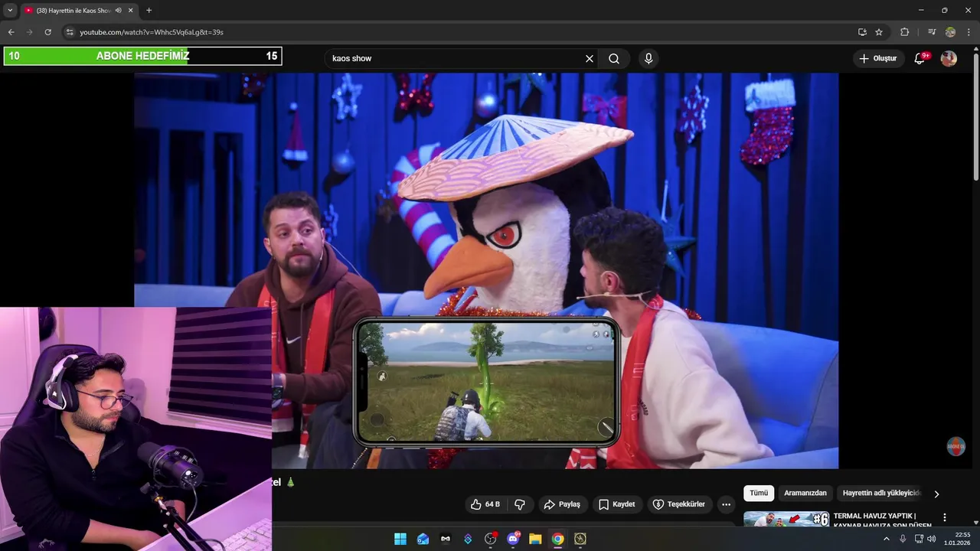Open the Outlook mail taskbar icon
This screenshot has height=551, width=980.
pos(423,539)
